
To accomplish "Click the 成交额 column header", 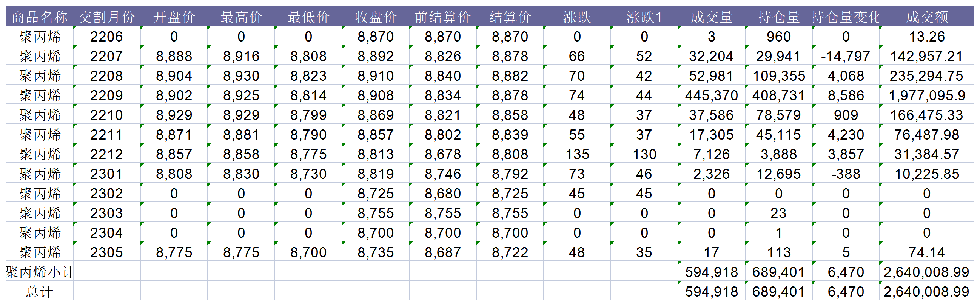I will [926, 17].
